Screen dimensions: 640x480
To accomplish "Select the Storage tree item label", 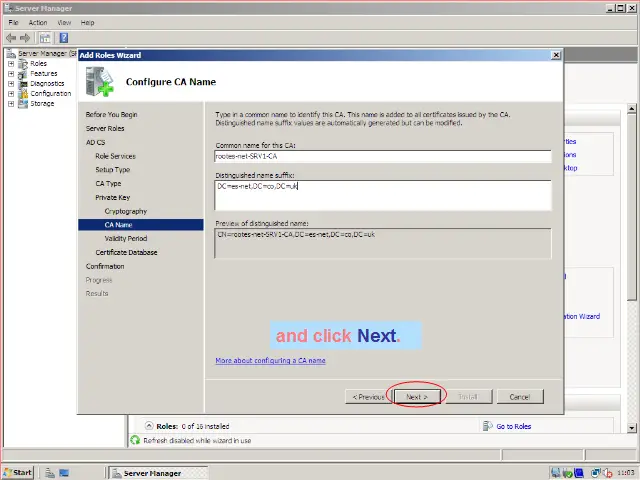I will click(42, 104).
